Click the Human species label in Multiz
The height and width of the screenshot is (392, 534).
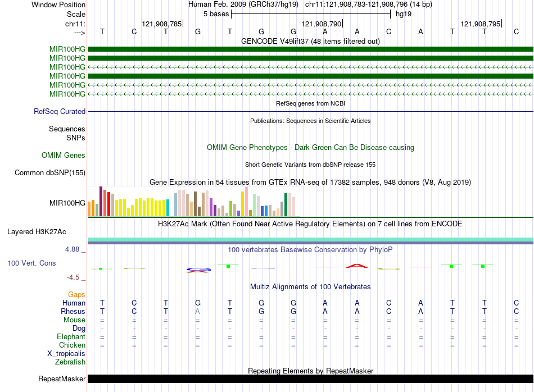74,303
